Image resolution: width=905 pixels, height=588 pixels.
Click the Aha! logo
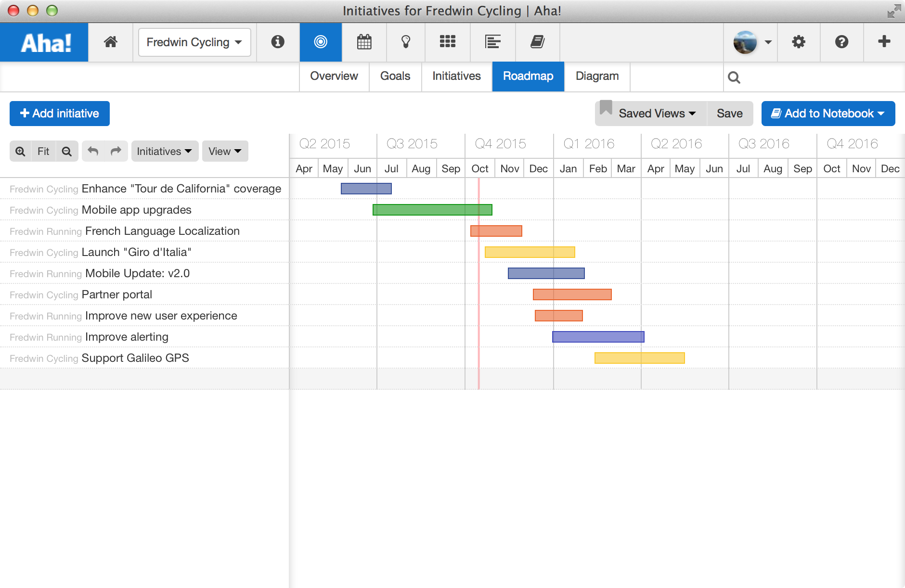(44, 42)
